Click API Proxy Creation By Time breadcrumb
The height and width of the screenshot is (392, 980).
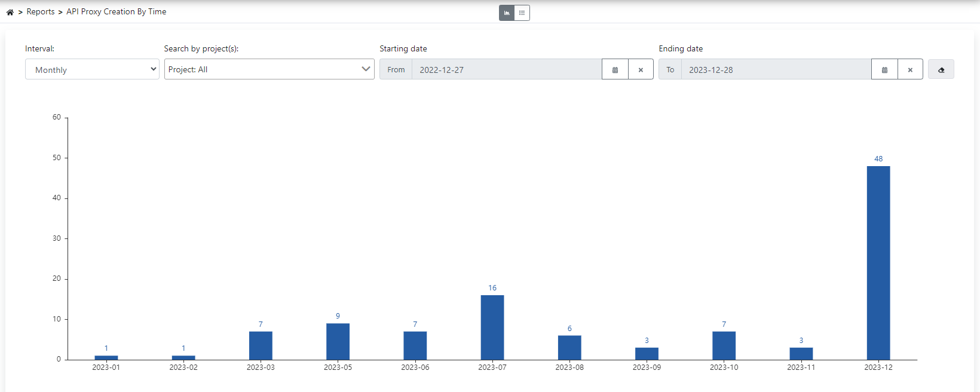pos(116,12)
